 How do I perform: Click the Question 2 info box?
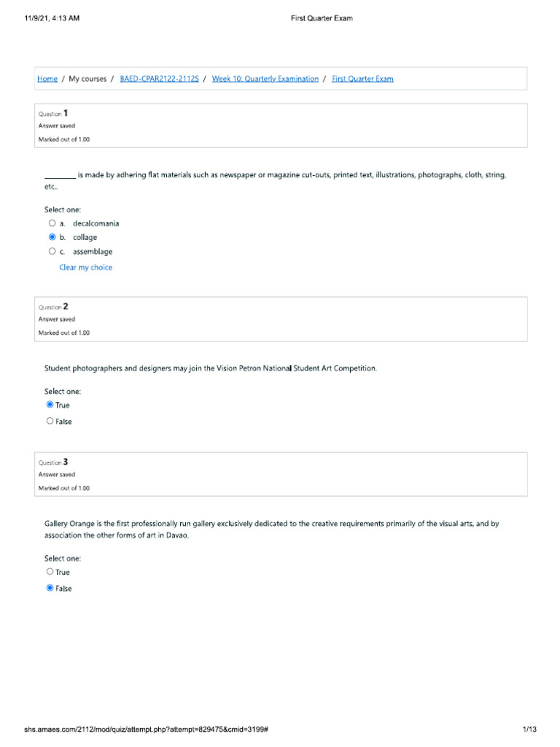coord(281,319)
